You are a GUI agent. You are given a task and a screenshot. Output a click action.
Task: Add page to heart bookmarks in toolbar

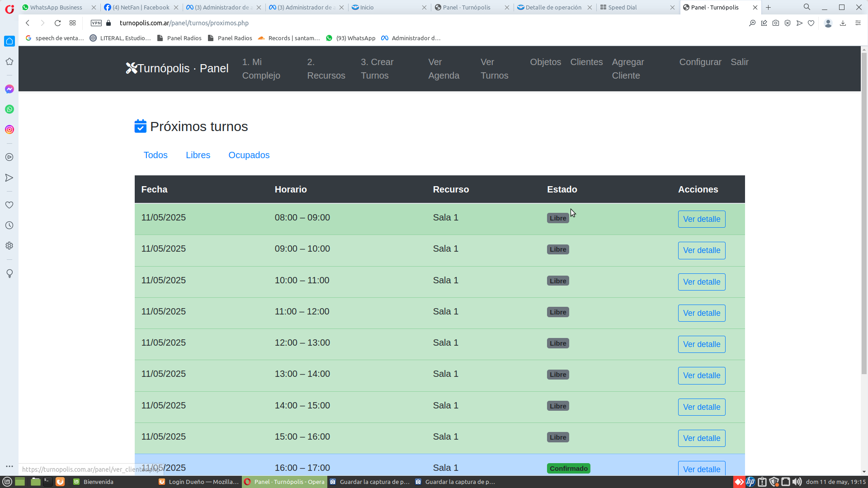tap(811, 23)
